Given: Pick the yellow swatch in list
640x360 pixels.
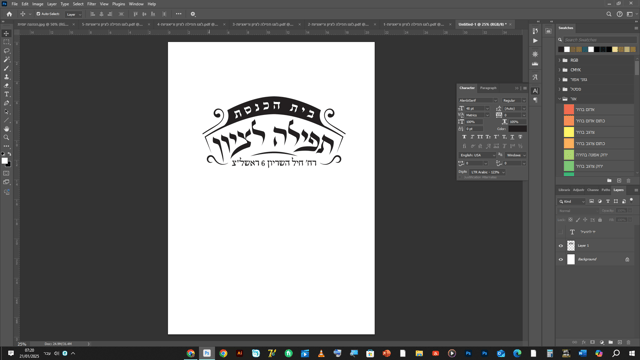Looking at the screenshot, I should tap(569, 132).
